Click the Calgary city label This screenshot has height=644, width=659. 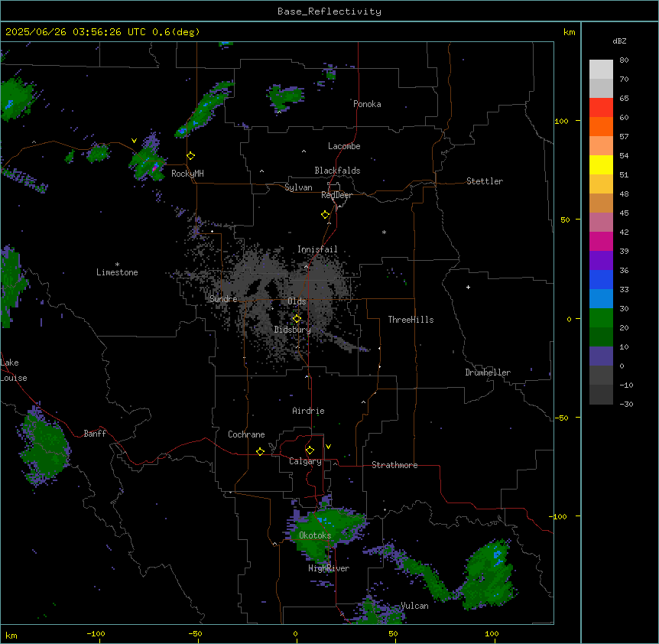click(x=305, y=461)
